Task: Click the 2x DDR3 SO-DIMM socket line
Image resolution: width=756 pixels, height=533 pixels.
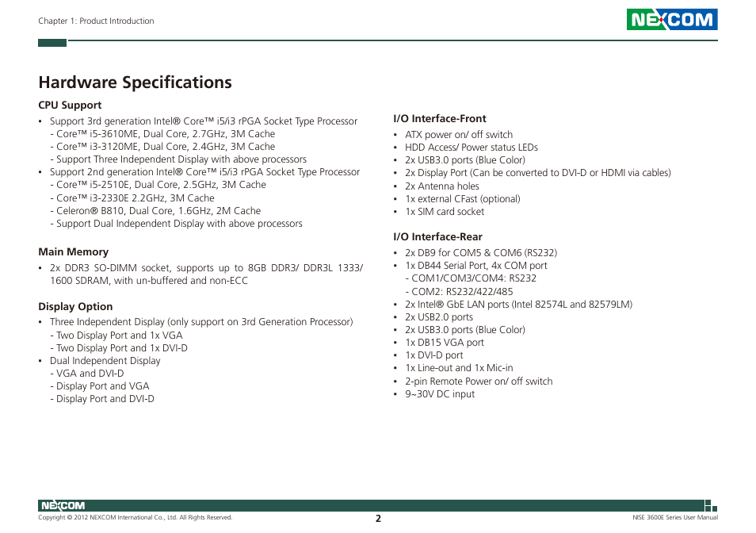Action: tap(206, 274)
